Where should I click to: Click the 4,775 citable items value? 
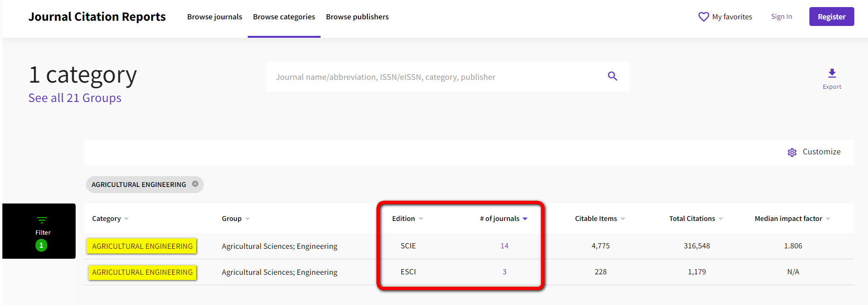[x=600, y=246]
